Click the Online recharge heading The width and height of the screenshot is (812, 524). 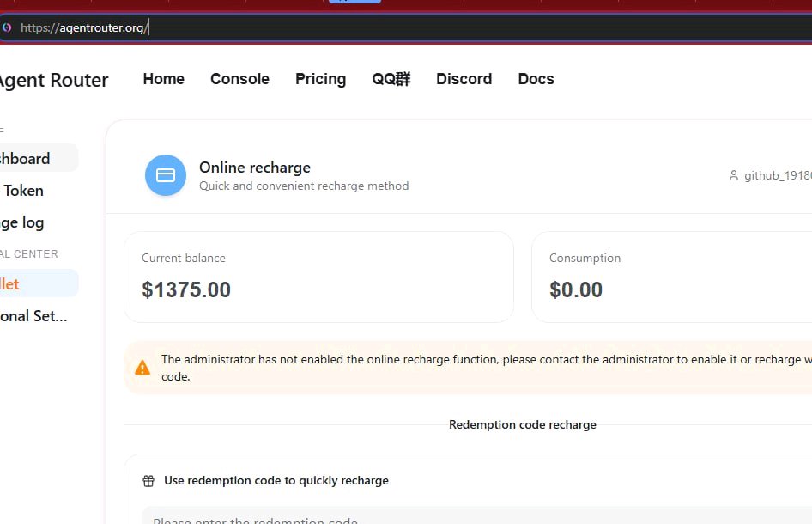tap(255, 168)
